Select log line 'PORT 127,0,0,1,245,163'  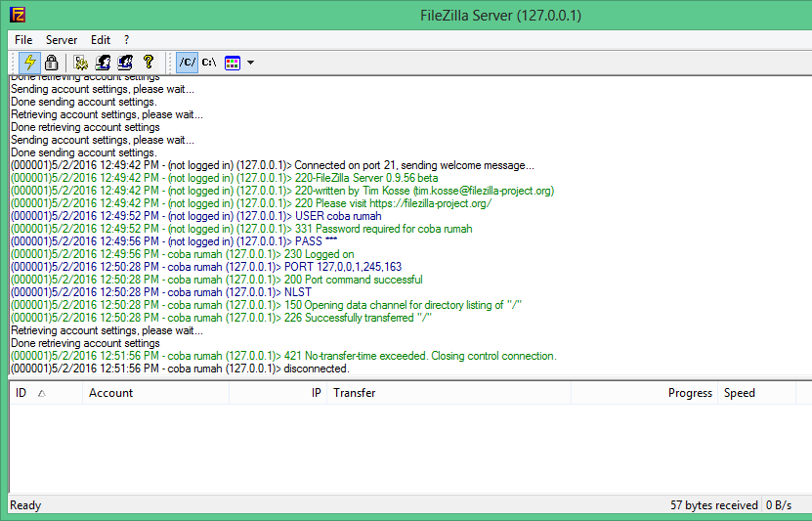(x=206, y=267)
